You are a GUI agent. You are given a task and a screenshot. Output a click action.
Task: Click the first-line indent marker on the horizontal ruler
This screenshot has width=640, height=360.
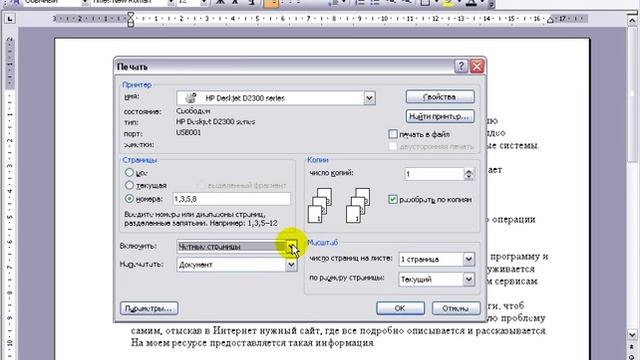tap(131, 16)
